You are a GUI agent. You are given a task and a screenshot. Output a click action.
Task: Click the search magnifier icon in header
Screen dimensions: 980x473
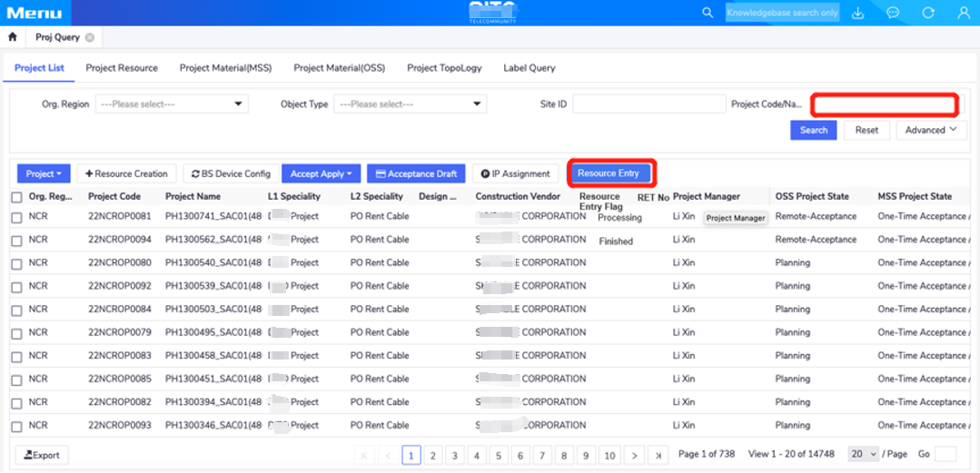pyautogui.click(x=708, y=13)
